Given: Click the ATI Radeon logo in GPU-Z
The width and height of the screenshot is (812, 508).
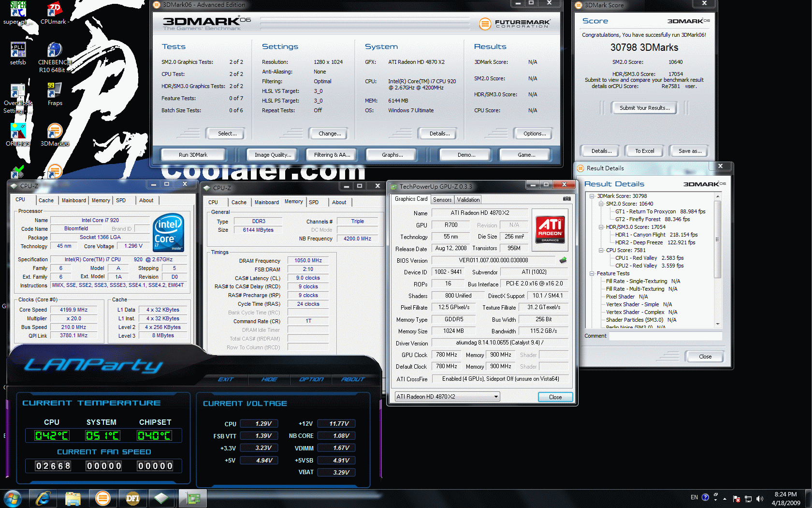Looking at the screenshot, I should click(x=550, y=230).
